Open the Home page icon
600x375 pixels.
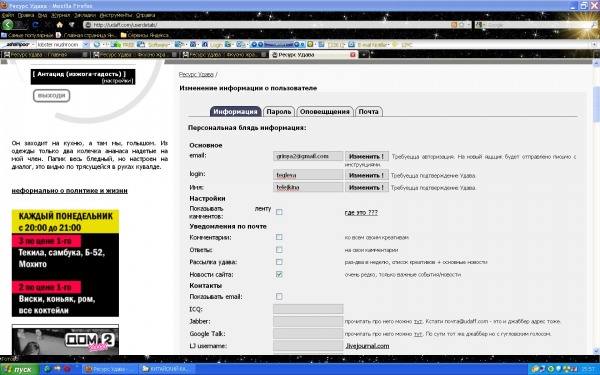[x=59, y=25]
